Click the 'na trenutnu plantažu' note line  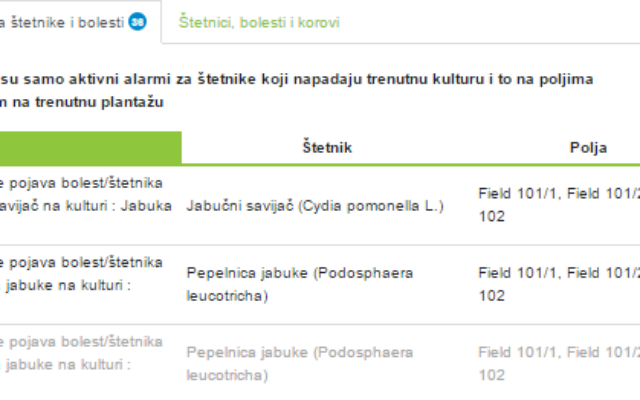pos(82,102)
